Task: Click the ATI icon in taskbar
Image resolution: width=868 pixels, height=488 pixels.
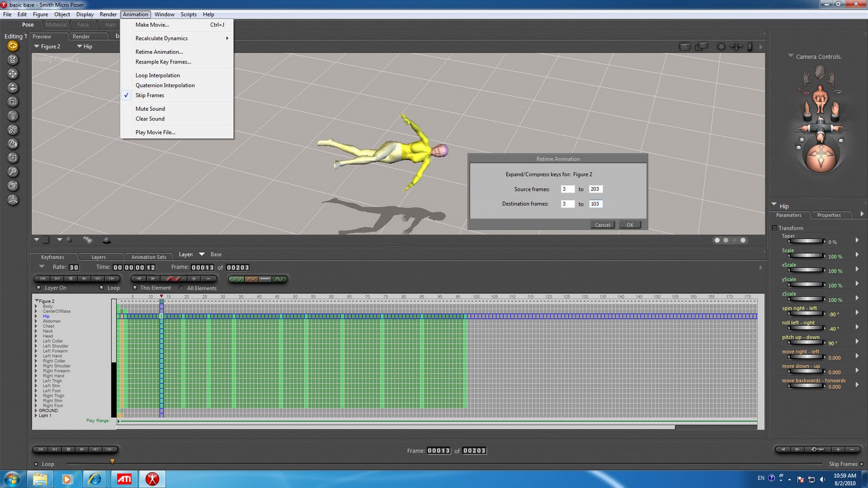Action: point(124,479)
